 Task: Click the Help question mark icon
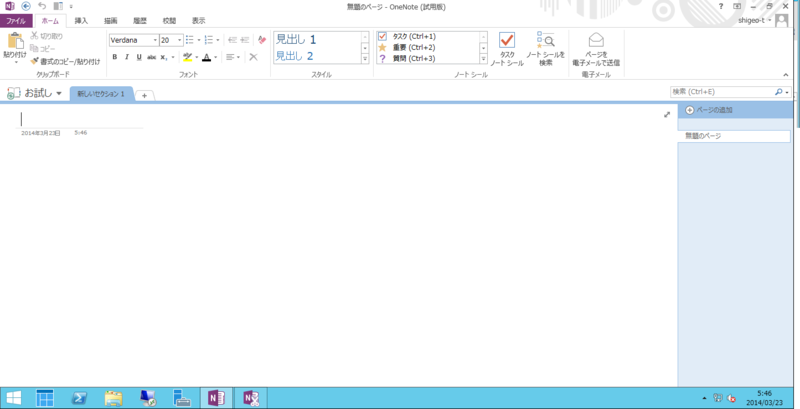click(x=721, y=6)
